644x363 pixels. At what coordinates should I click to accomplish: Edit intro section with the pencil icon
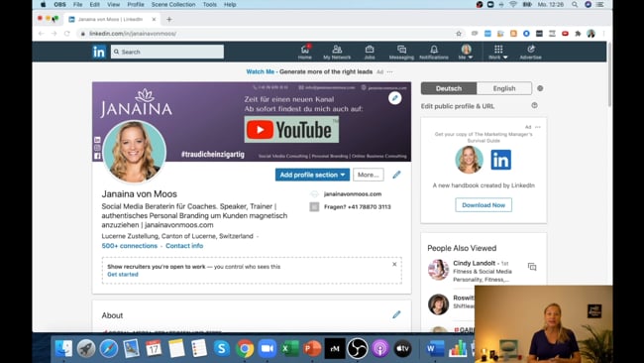[x=396, y=175]
